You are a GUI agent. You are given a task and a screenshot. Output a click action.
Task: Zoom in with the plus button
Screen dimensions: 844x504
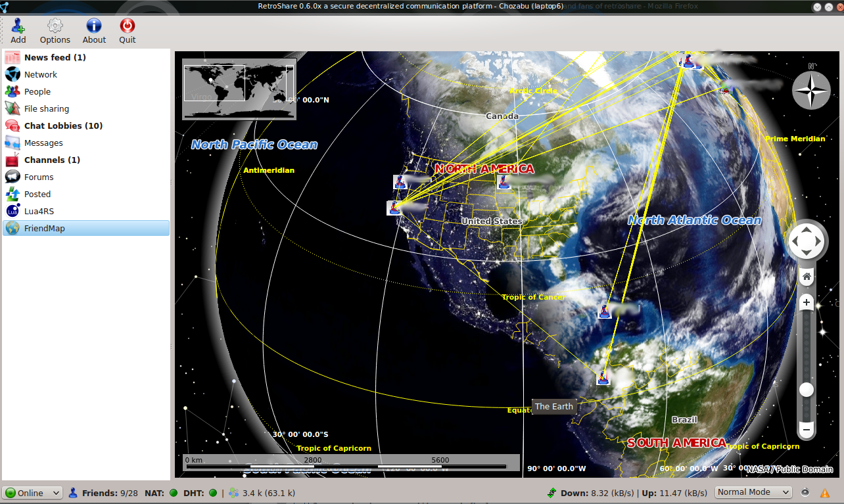pos(806,302)
